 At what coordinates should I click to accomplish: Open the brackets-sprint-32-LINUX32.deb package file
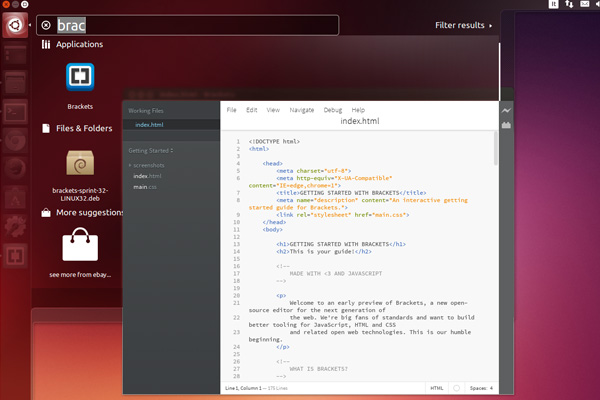coord(80,163)
